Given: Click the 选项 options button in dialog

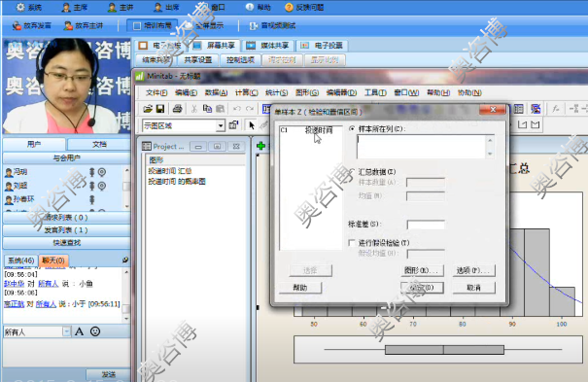Looking at the screenshot, I should (473, 270).
